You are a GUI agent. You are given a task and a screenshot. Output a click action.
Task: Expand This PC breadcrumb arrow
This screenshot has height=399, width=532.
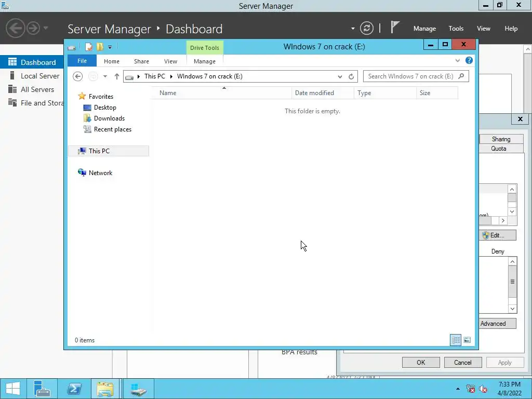coord(171,76)
